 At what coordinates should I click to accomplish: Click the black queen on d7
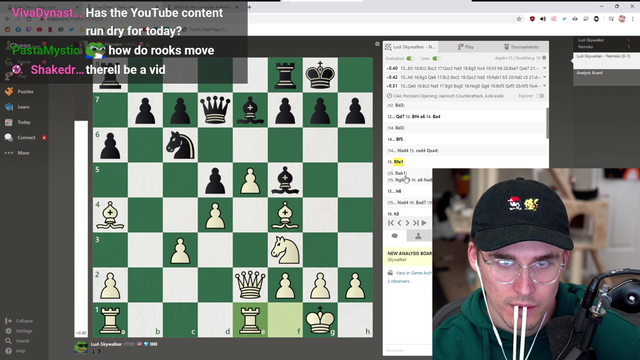coord(215,110)
